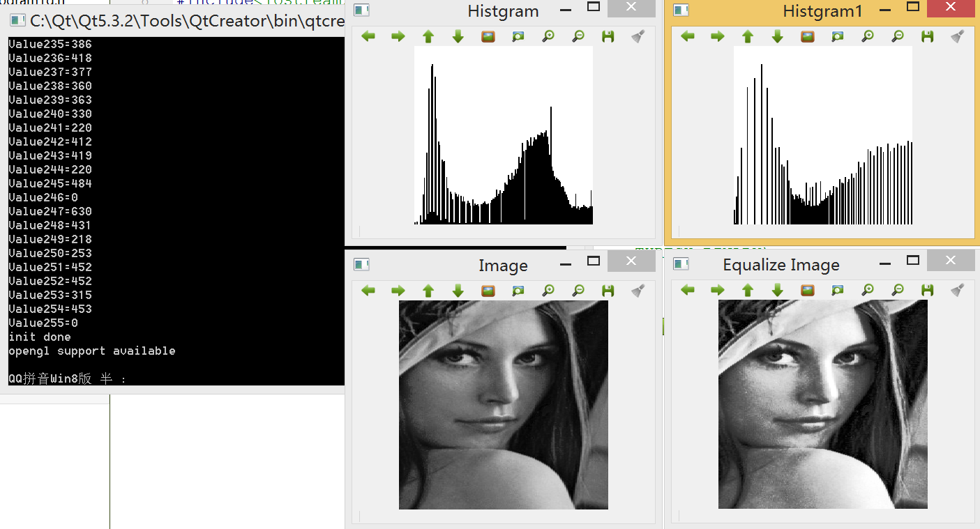980x529 pixels.
Task: Select console line "opengl support available"
Action: click(x=92, y=351)
